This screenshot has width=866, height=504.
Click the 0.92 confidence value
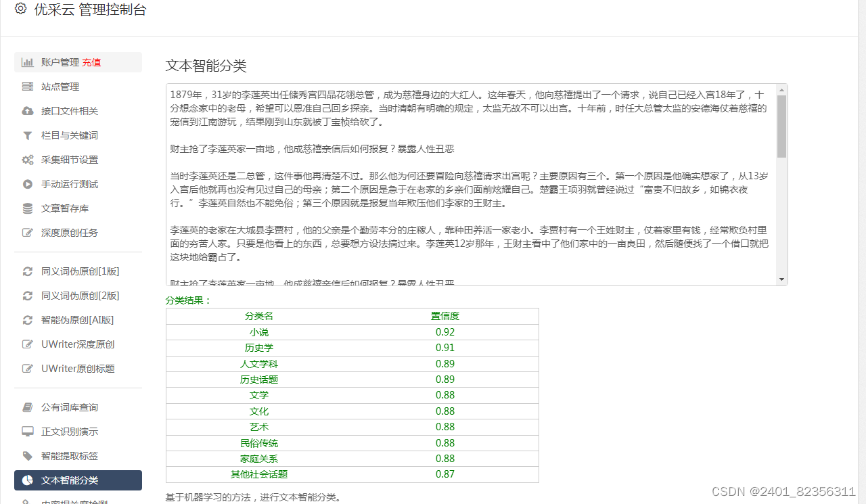click(445, 332)
